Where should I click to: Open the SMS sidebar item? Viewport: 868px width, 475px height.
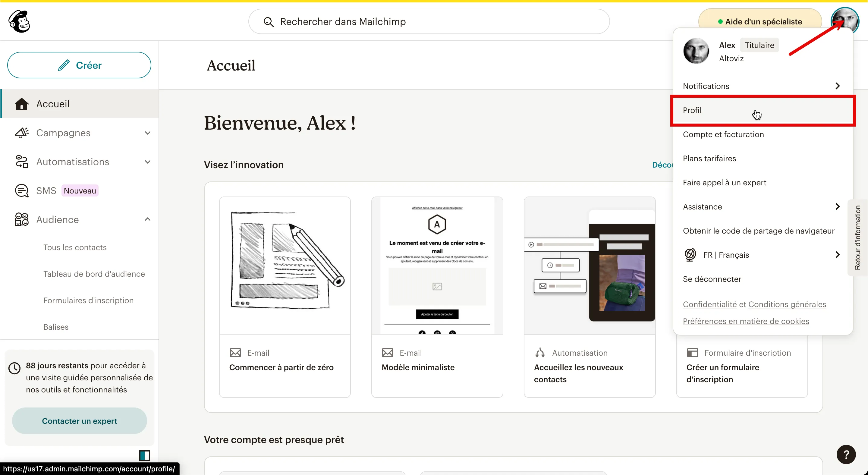[80, 191]
